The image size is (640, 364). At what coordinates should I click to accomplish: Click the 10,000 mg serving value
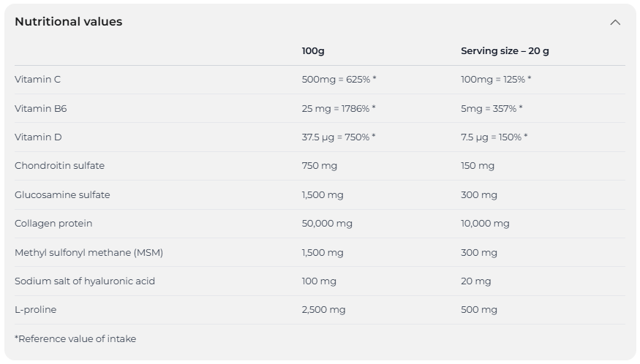point(485,223)
